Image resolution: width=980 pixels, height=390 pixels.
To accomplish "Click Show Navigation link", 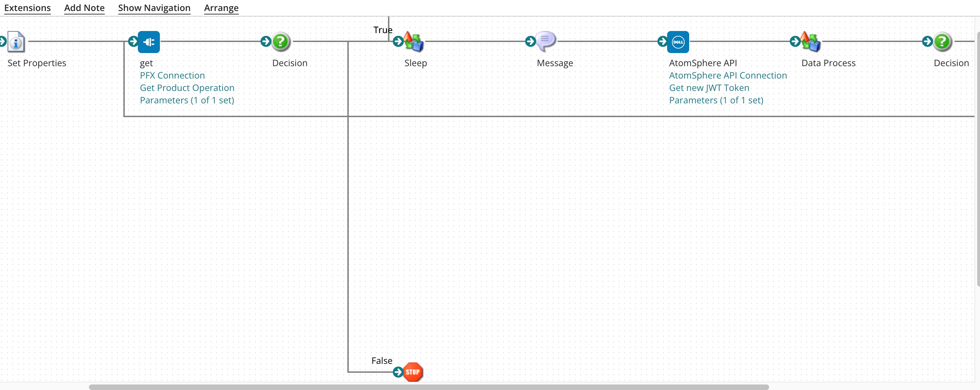I will (x=154, y=8).
